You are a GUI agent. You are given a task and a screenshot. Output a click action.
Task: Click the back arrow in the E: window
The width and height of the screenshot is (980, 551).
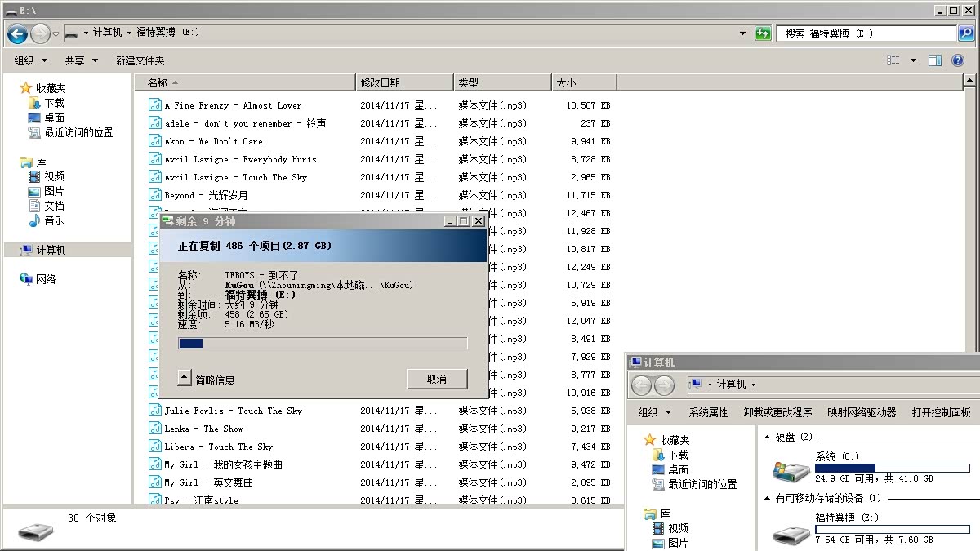click(17, 33)
